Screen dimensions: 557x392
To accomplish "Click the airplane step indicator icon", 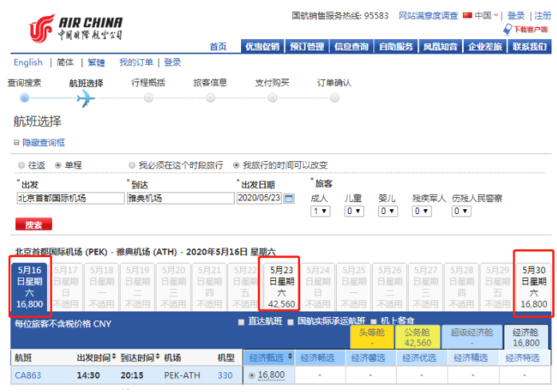I will 85,98.
